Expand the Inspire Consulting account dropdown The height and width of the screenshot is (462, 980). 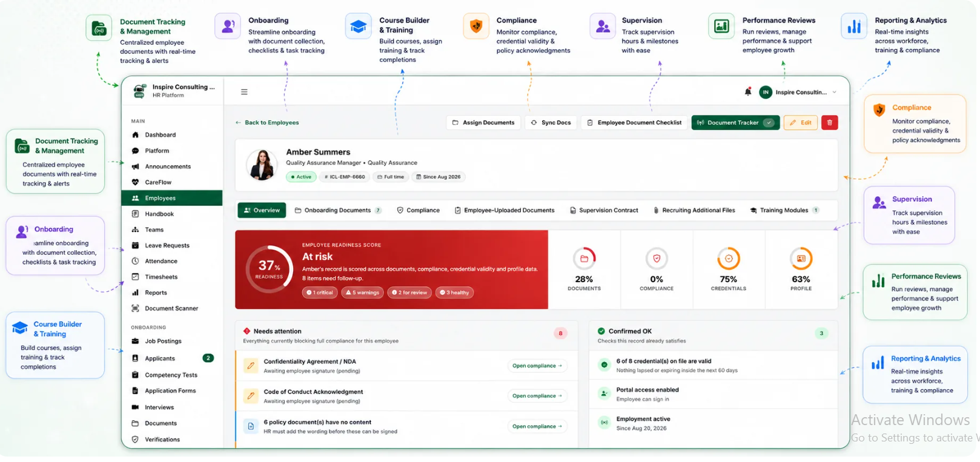[834, 92]
